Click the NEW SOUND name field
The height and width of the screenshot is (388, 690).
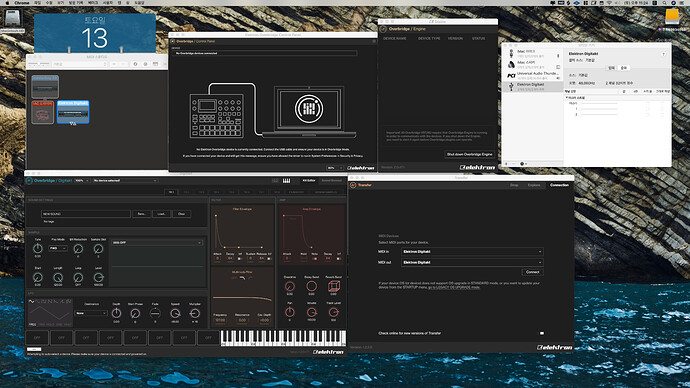[86, 214]
